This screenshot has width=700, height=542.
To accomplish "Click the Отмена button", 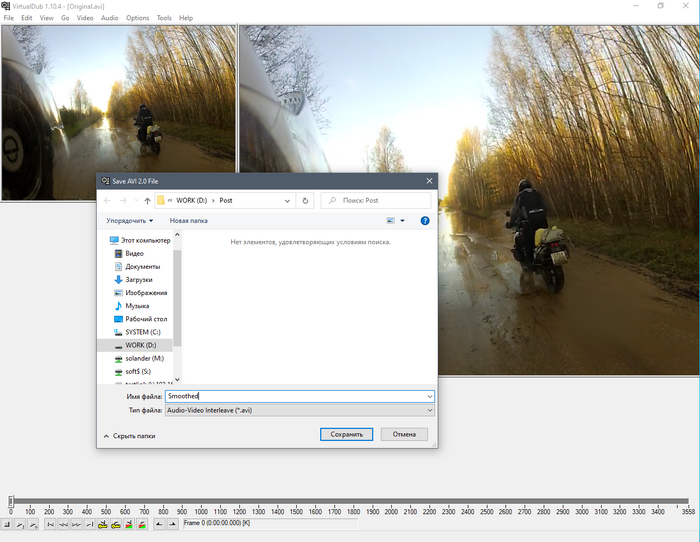I will (x=404, y=435).
